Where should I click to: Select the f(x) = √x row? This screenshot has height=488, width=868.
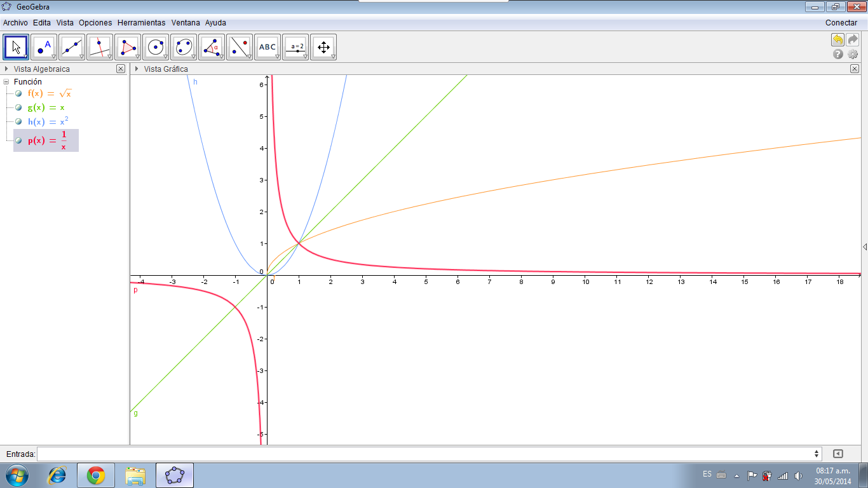pos(49,93)
